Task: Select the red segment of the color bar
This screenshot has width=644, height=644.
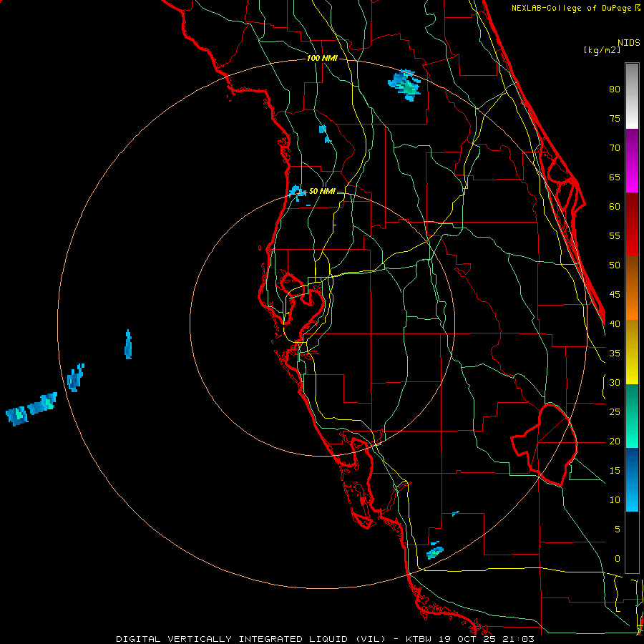Action: tap(632, 225)
